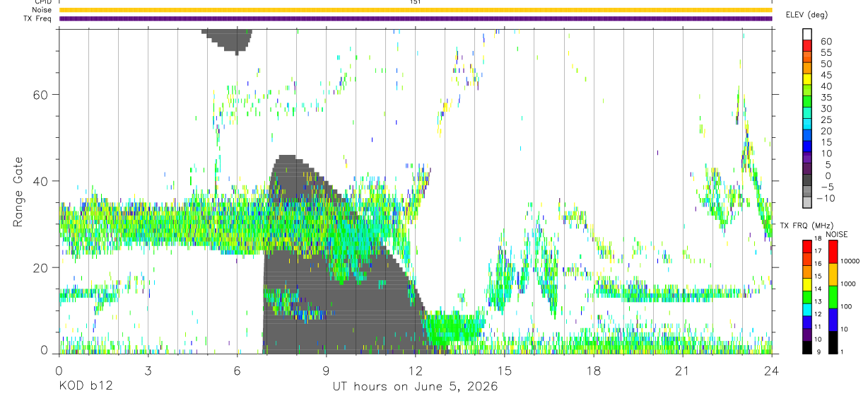Image resolution: width=868 pixels, height=401 pixels.
Task: Click the small gray patch near range gate 70
Action: pyautogui.click(x=226, y=41)
